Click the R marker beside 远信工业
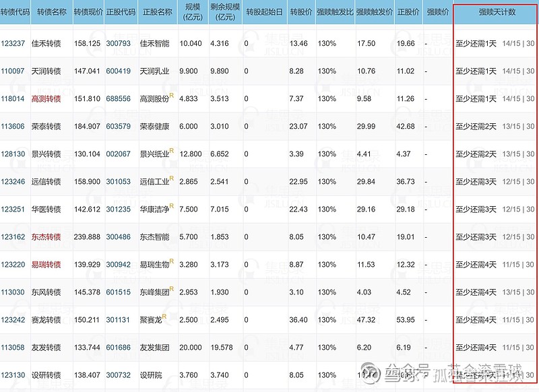 [x=172, y=178]
